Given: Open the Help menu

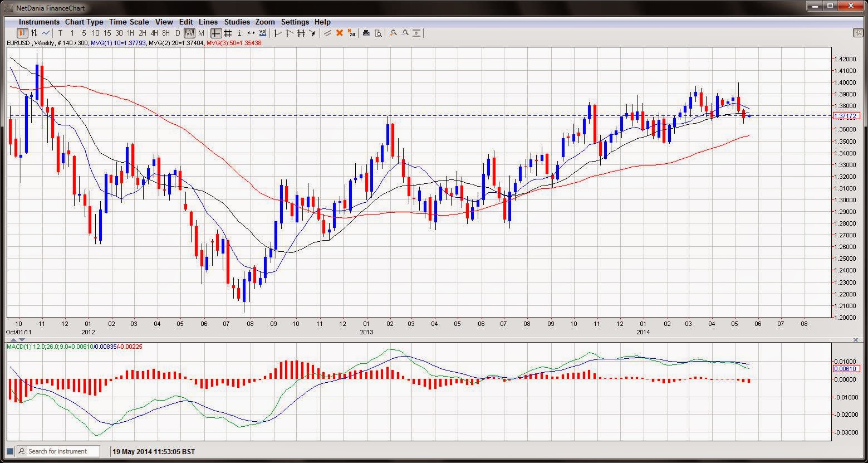Looking at the screenshot, I should (x=322, y=22).
